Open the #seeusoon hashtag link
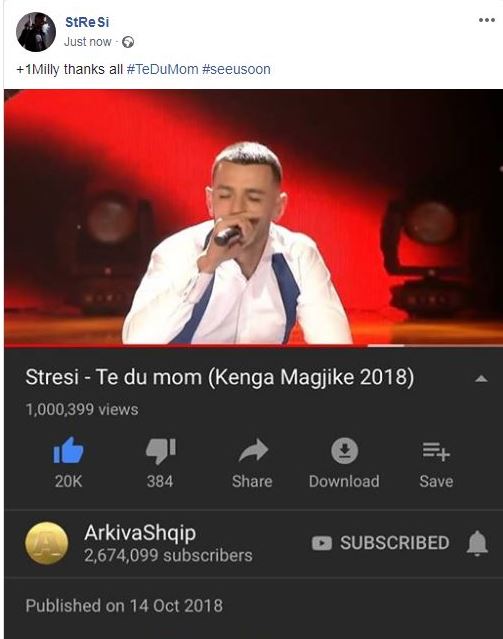Viewport: 503px width, 639px height. 236,69
